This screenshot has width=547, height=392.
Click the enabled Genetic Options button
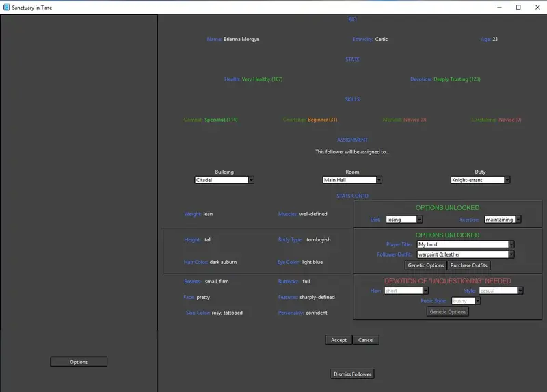click(425, 265)
